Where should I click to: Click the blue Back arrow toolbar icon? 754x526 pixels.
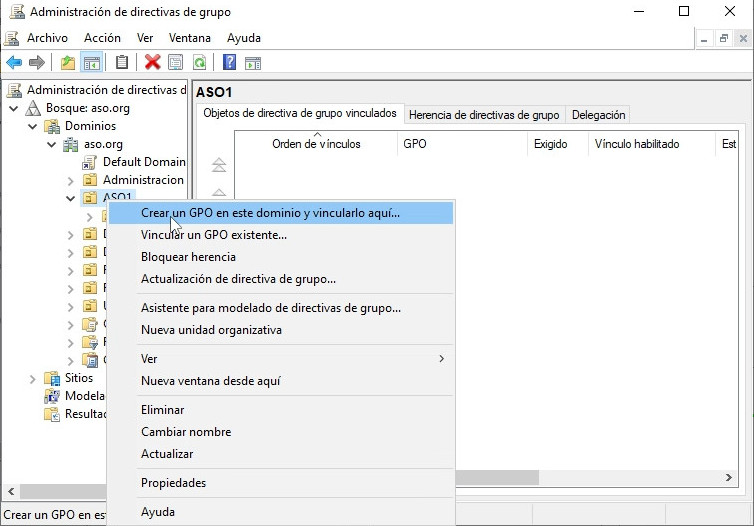point(14,62)
